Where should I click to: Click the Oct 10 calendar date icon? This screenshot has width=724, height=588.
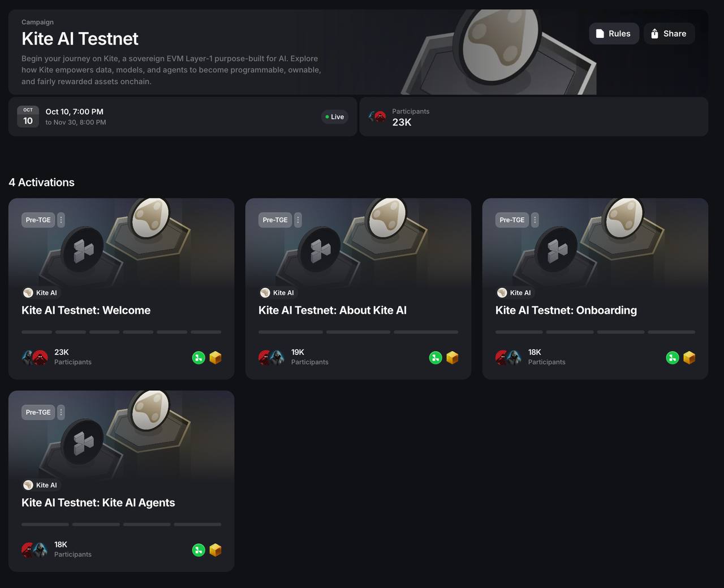(x=28, y=116)
